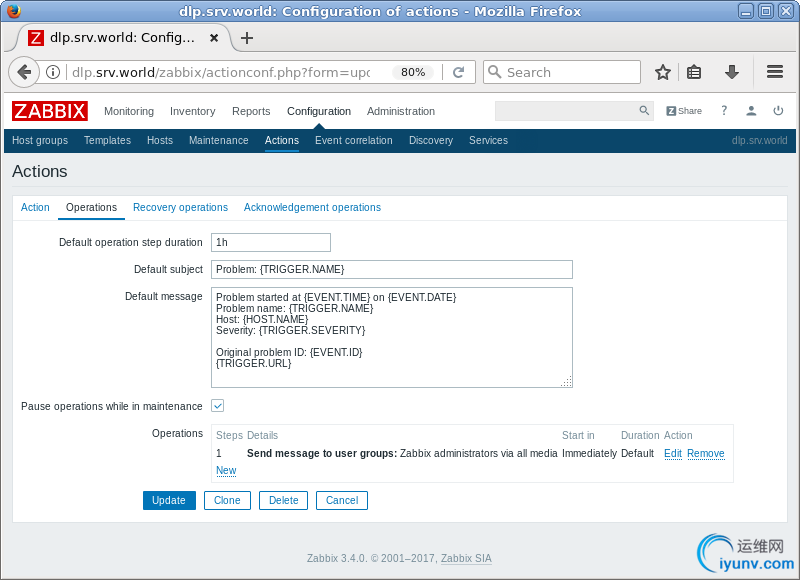Open the Configuration menu

point(319,111)
